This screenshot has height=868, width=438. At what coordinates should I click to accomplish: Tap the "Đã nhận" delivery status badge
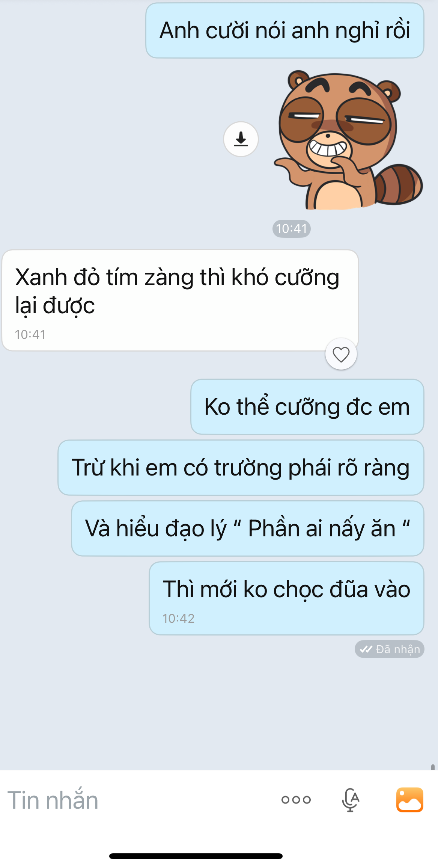tap(389, 649)
